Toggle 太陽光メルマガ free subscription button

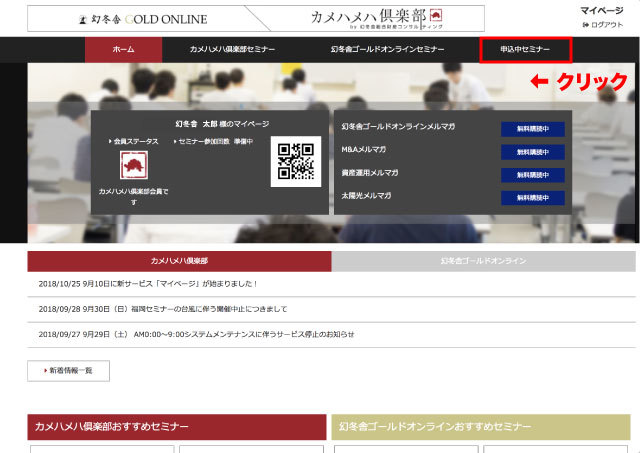click(532, 198)
